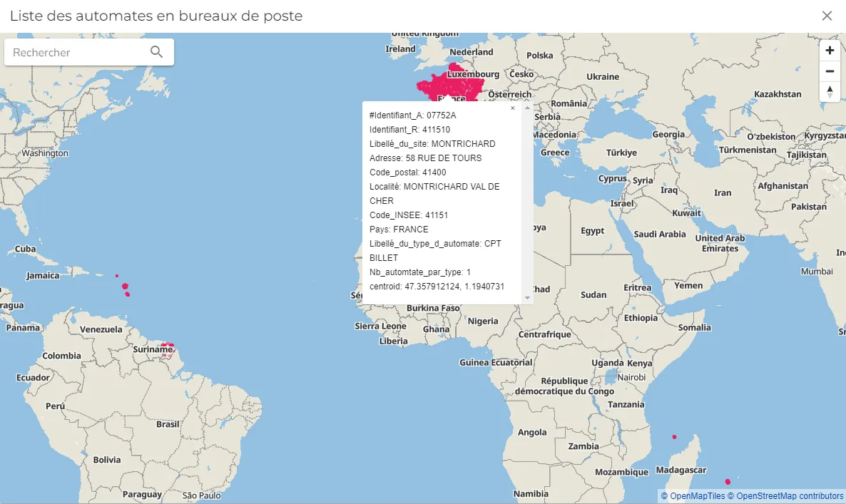The width and height of the screenshot is (846, 504).
Task: Click the Colombia map label
Action: (x=61, y=356)
